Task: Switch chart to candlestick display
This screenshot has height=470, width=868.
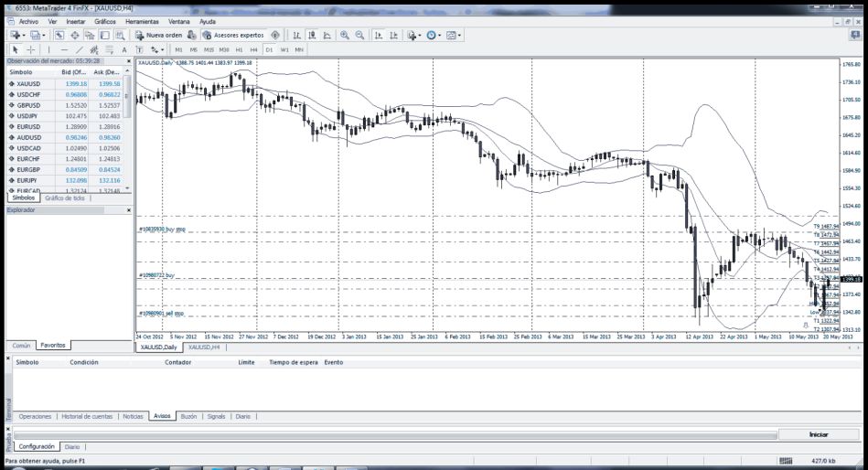Action: 312,35
